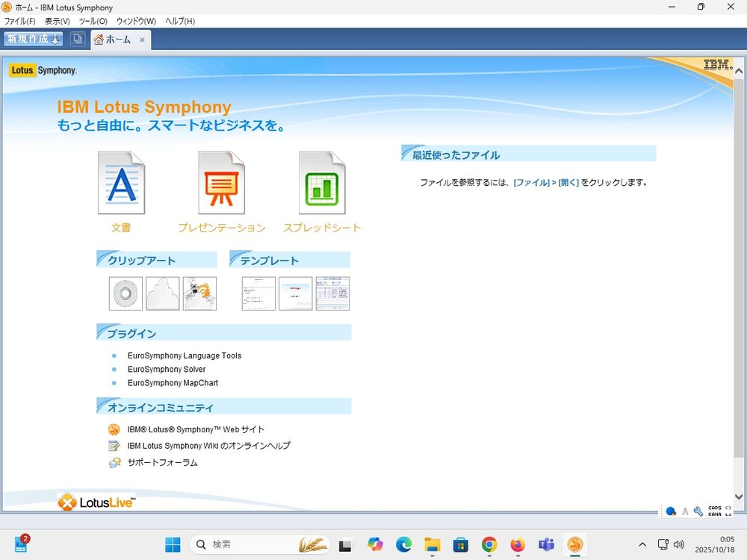Click the support forum chat icon
747x560 pixels.
114,462
